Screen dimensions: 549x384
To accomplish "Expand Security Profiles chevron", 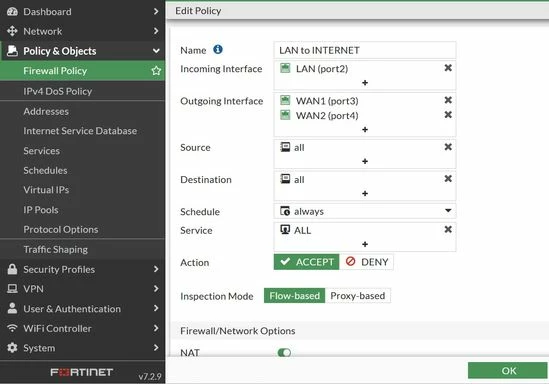I will pyautogui.click(x=156, y=269).
